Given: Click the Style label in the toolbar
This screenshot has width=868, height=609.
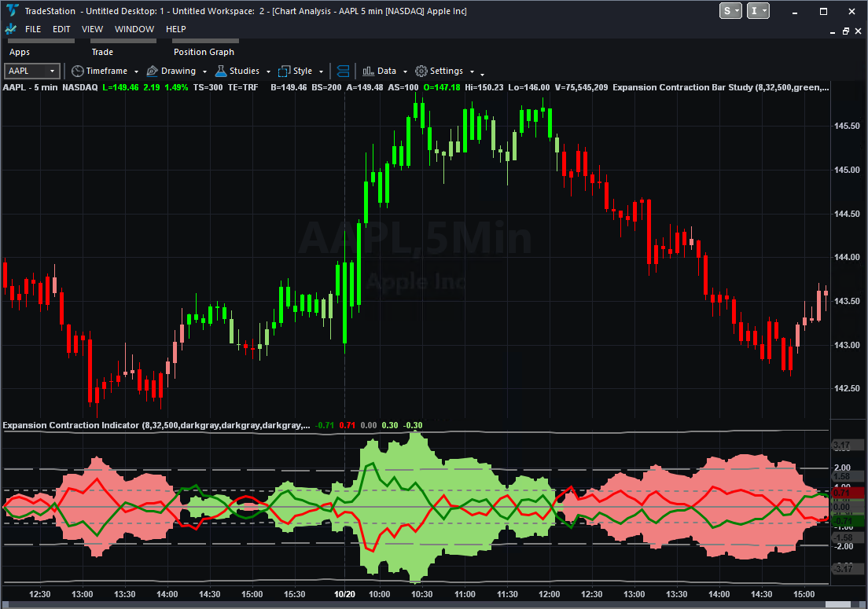Looking at the screenshot, I should (303, 71).
